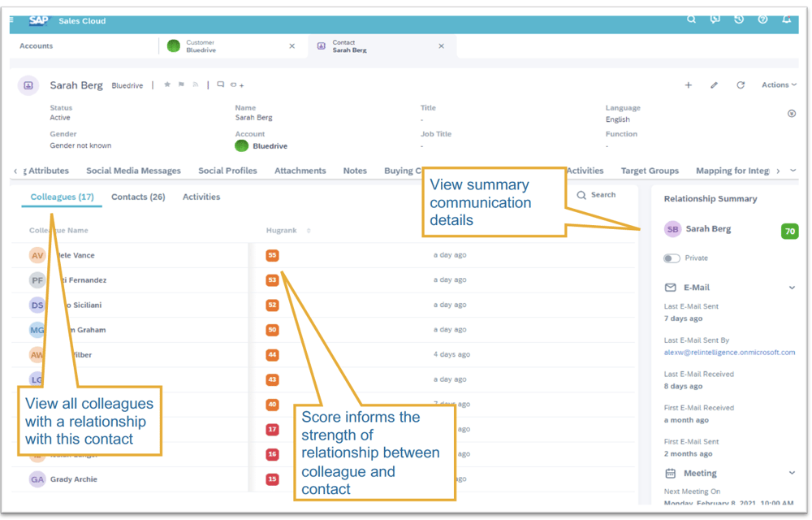Click the plus add icon in the contact header
This screenshot has height=520, width=812.
[689, 85]
